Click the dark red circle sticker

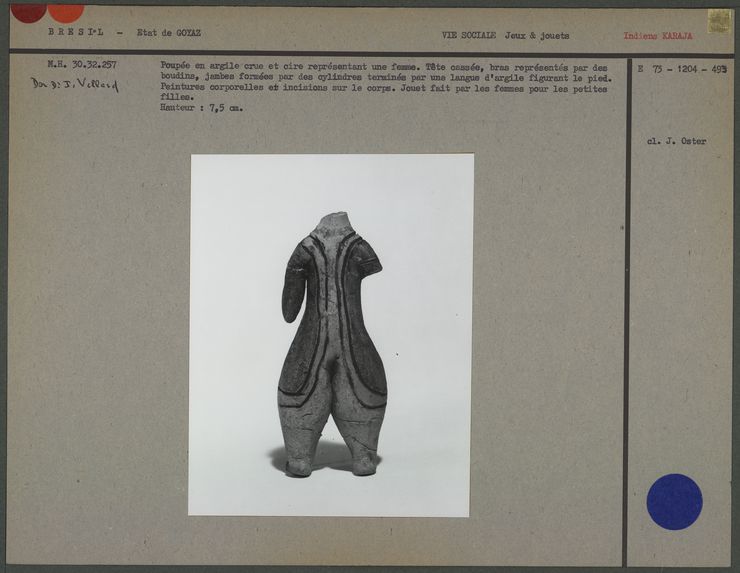pyautogui.click(x=27, y=11)
